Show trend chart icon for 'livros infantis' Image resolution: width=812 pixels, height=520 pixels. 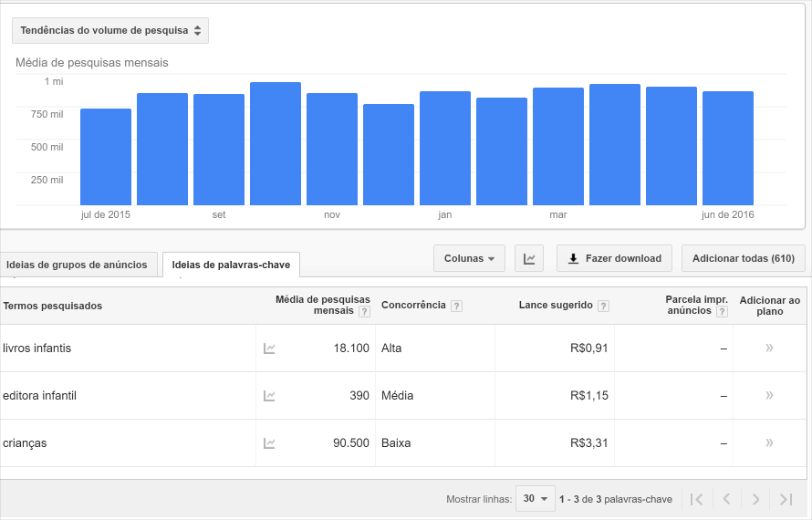269,348
